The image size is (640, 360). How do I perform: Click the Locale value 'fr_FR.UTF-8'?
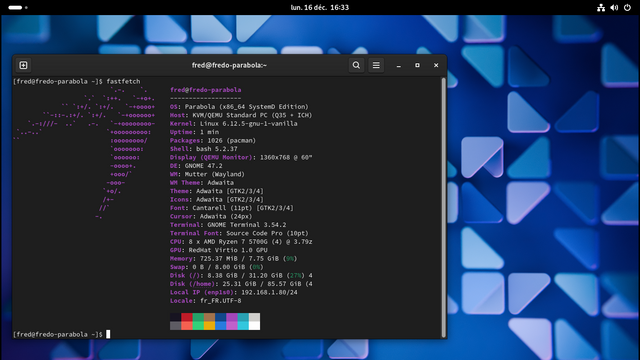pos(220,301)
